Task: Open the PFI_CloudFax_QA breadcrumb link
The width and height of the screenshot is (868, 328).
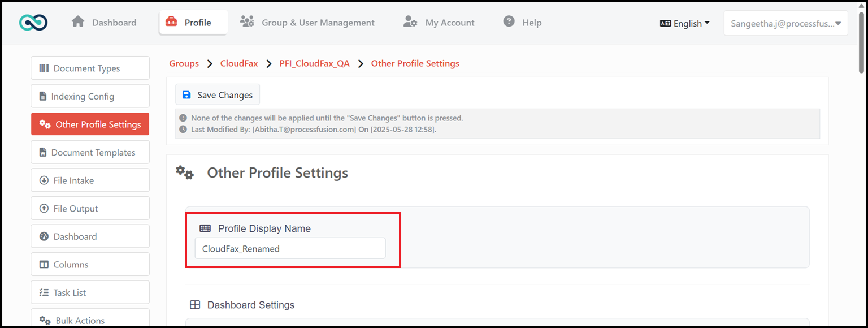Action: [x=315, y=63]
